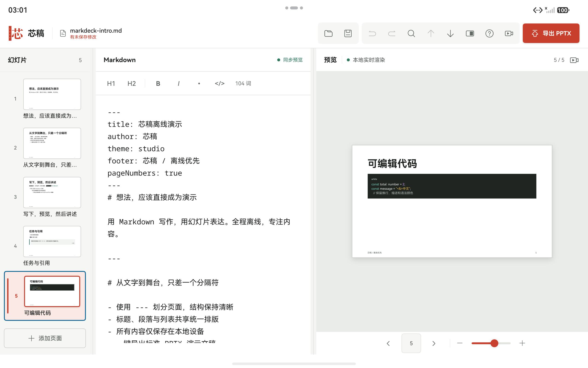Viewport: 588px width, 368px height.
Task: Start presentation from the toolbar camera icon
Action: 509,33
